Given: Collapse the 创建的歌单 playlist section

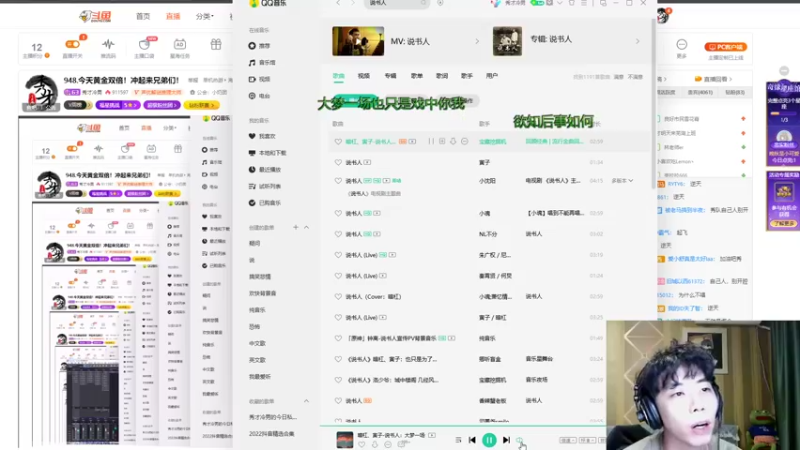Looking at the screenshot, I should click(307, 228).
